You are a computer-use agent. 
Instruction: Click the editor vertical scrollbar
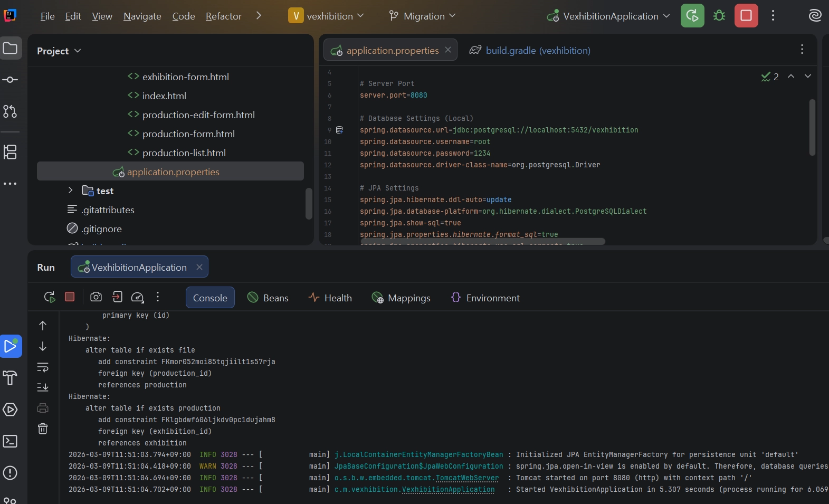[x=812, y=127]
